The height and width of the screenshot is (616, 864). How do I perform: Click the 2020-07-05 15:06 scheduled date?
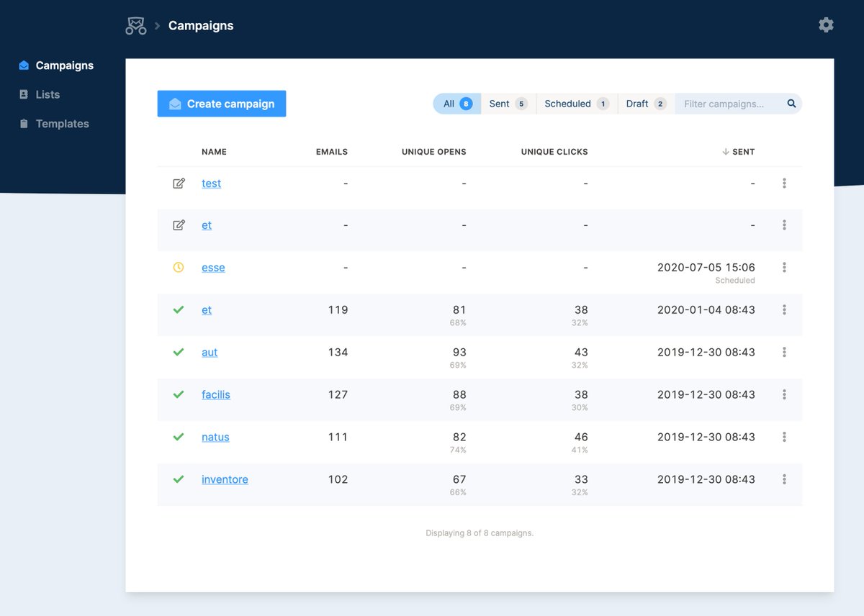point(706,268)
